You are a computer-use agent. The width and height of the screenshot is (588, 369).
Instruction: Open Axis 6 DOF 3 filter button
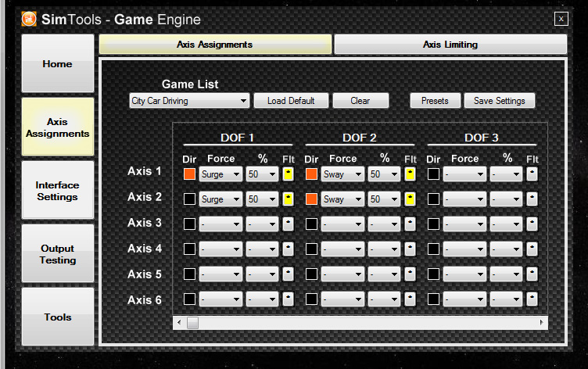point(532,299)
